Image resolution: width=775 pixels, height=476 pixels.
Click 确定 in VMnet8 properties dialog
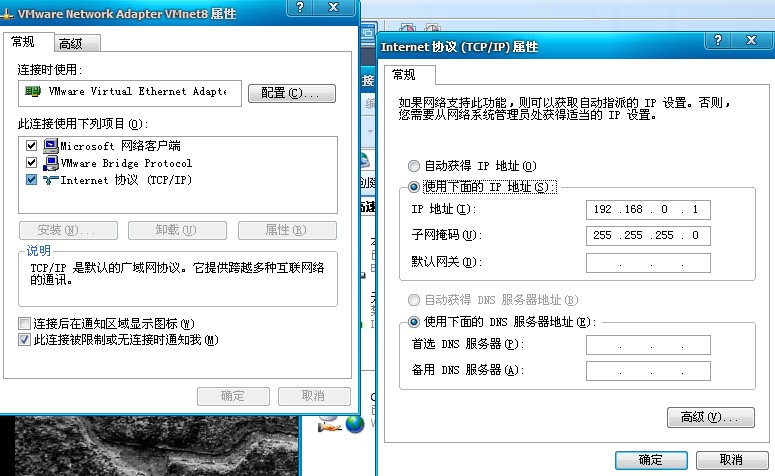(x=233, y=396)
